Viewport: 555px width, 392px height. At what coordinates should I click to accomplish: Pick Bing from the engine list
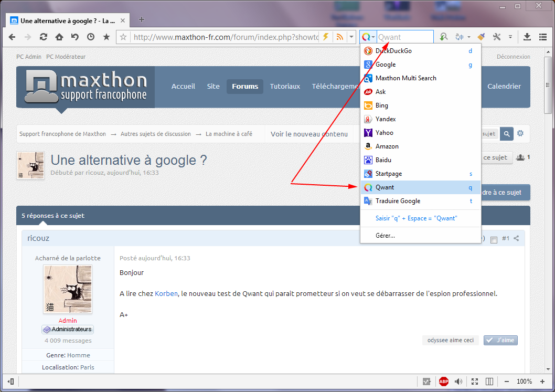tap(421, 105)
